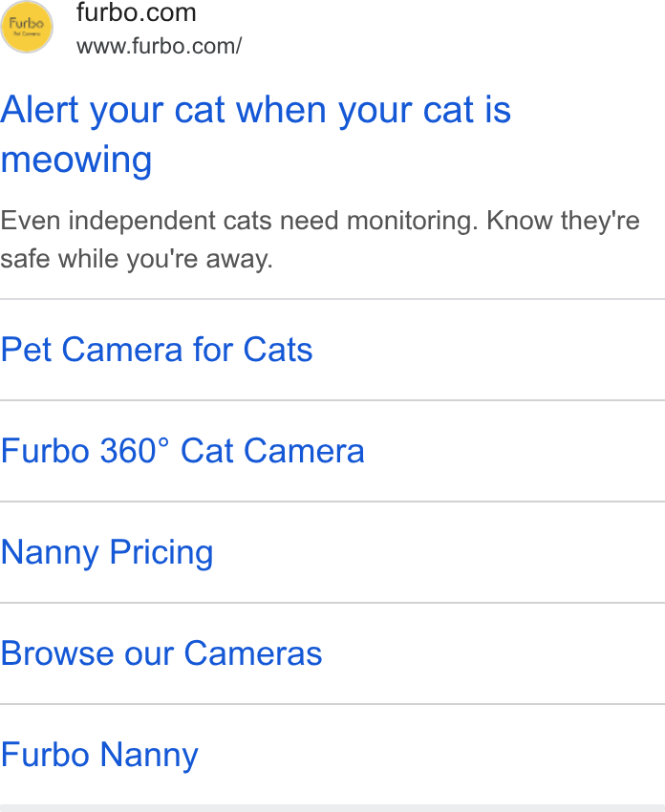Click 'safe while you're away' description text
665x812 pixels.
point(137,259)
